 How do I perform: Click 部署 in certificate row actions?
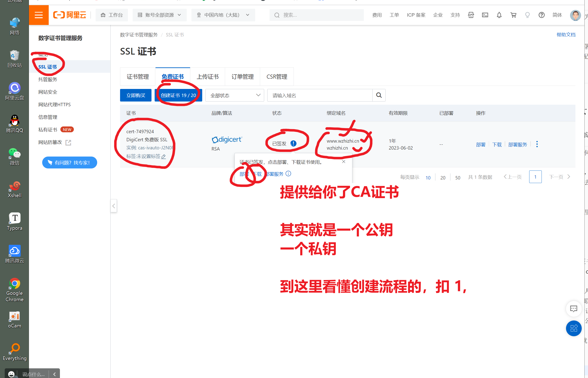pyautogui.click(x=480, y=145)
